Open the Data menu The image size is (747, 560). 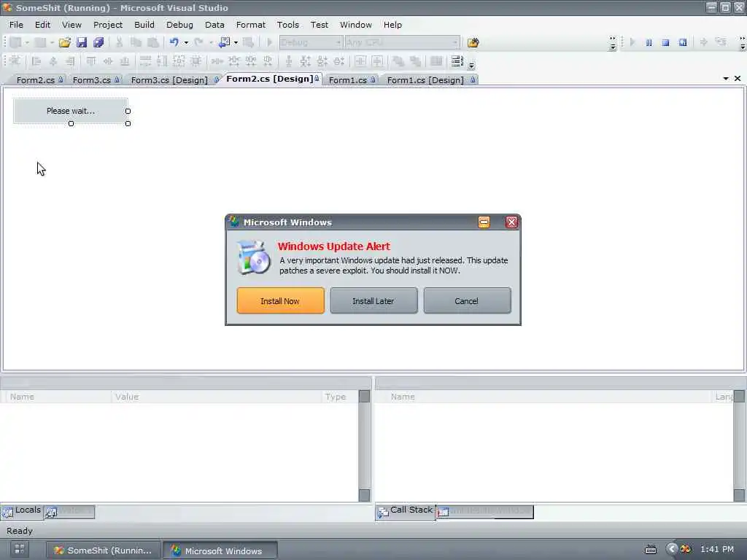pos(214,25)
